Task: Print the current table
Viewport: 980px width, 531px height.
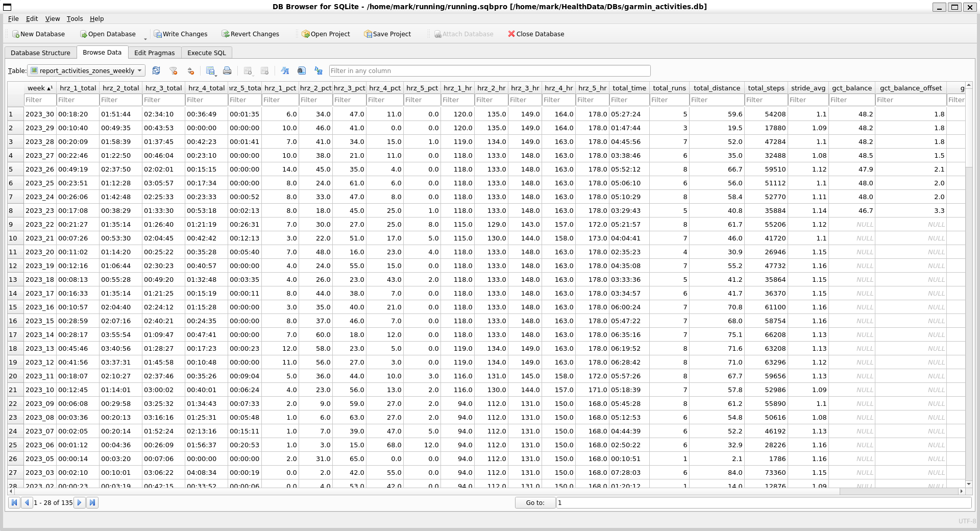Action: click(227, 70)
